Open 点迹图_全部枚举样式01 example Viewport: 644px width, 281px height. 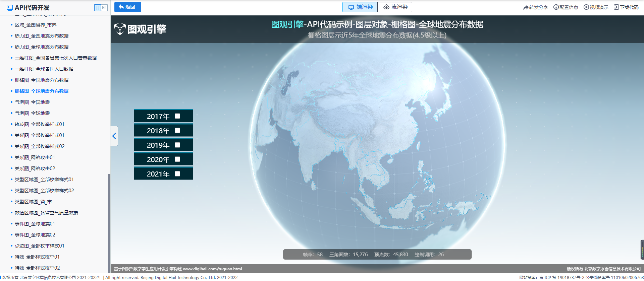click(x=40, y=246)
